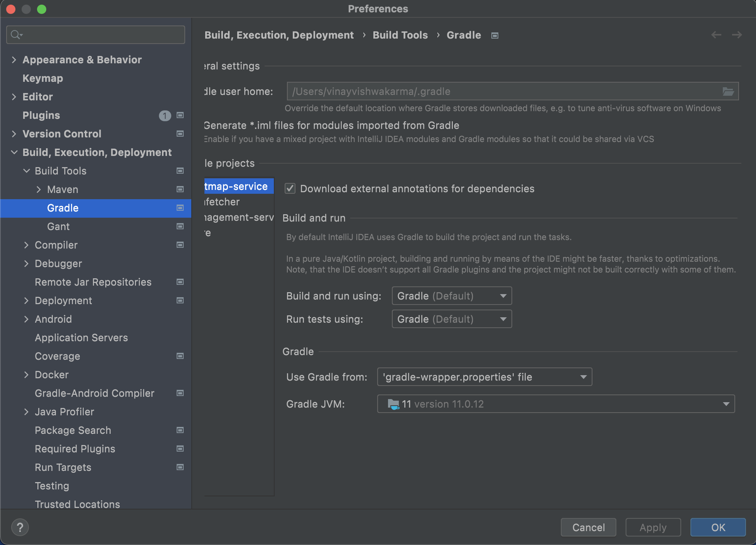Image resolution: width=756 pixels, height=545 pixels.
Task: Toggle Download external annotations for dependencies
Action: [290, 188]
